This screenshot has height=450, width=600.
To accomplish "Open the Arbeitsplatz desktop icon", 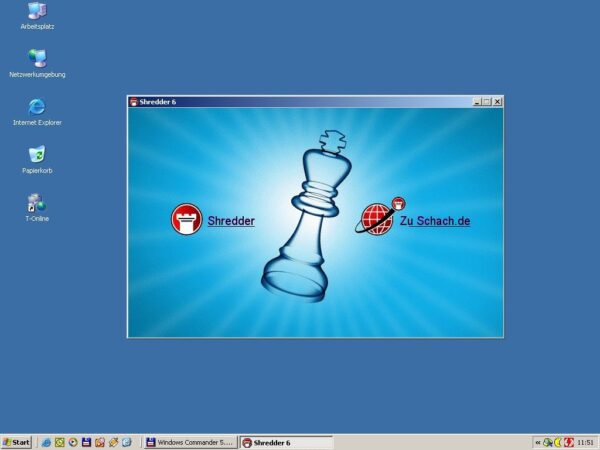I will point(37,13).
